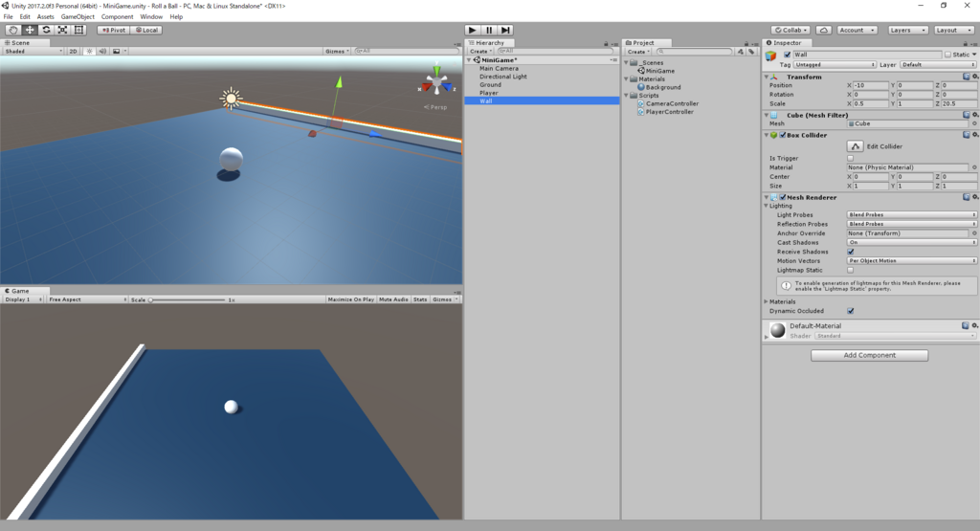Viewport: 980px width, 531px height.
Task: Select the Scale tool
Action: 62,30
